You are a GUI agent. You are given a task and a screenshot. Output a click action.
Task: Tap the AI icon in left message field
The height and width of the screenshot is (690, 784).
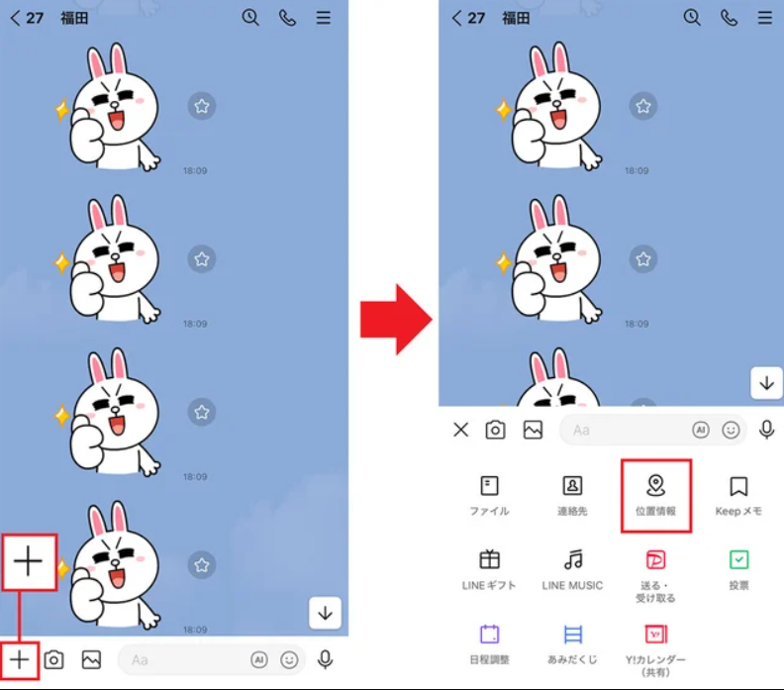[x=259, y=660]
